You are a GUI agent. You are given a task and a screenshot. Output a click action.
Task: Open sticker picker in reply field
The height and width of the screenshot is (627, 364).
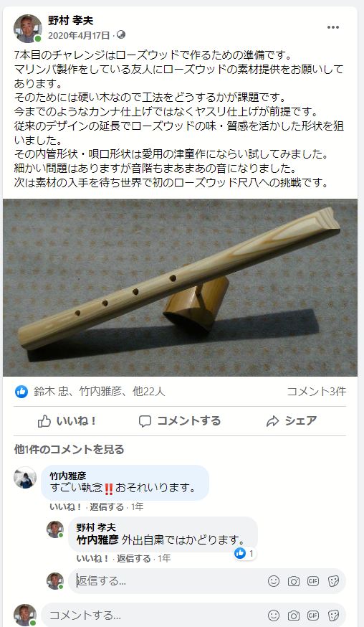point(333,581)
